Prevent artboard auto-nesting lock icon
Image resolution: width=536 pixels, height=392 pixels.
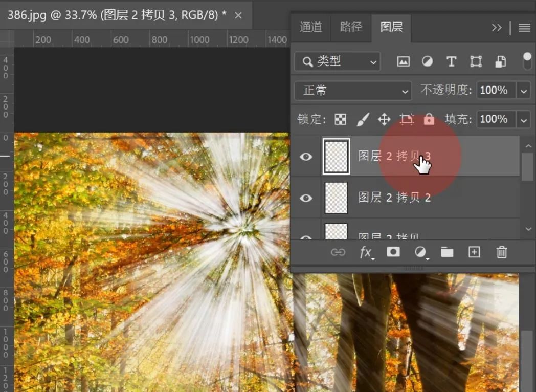click(407, 119)
